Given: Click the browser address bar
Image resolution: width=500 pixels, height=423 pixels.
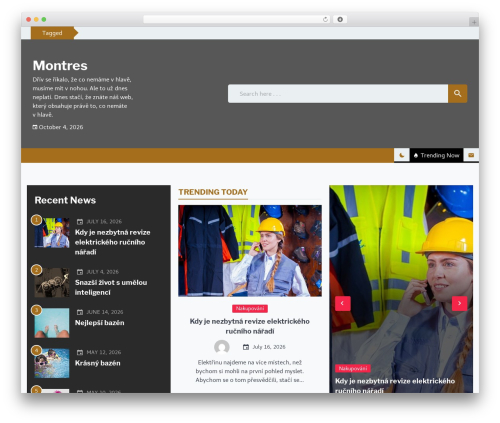Looking at the screenshot, I should pos(237,19).
